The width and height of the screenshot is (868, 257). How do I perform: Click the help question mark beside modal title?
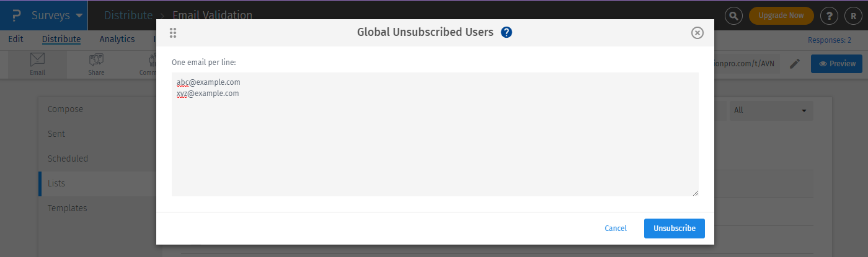[x=507, y=33]
